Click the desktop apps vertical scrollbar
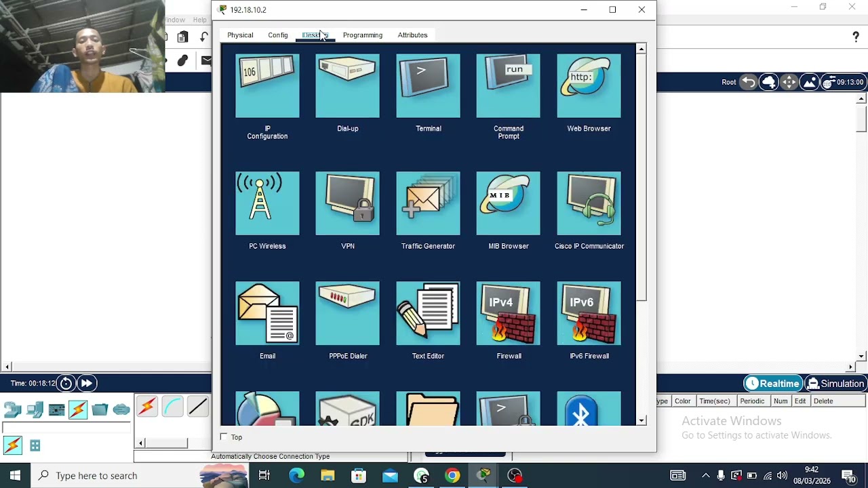 (641, 178)
